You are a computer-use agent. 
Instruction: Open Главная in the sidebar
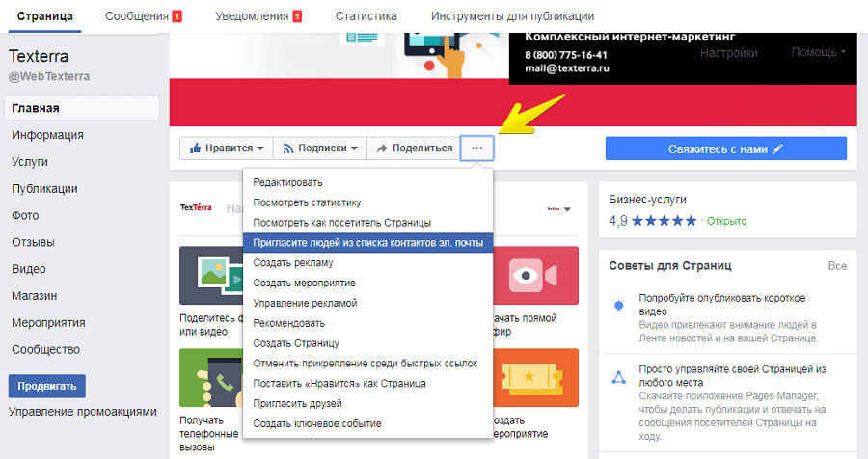pos(82,108)
